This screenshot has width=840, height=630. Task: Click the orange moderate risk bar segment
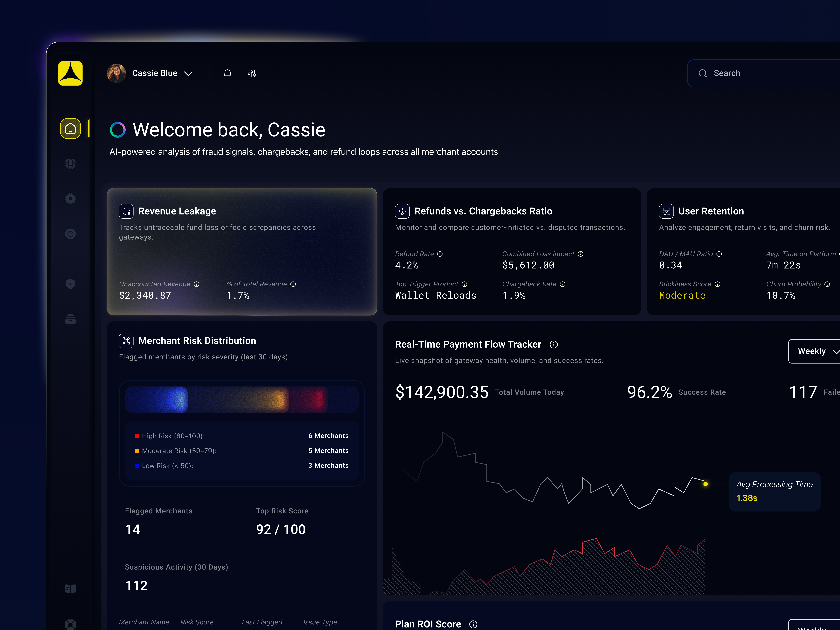238,400
